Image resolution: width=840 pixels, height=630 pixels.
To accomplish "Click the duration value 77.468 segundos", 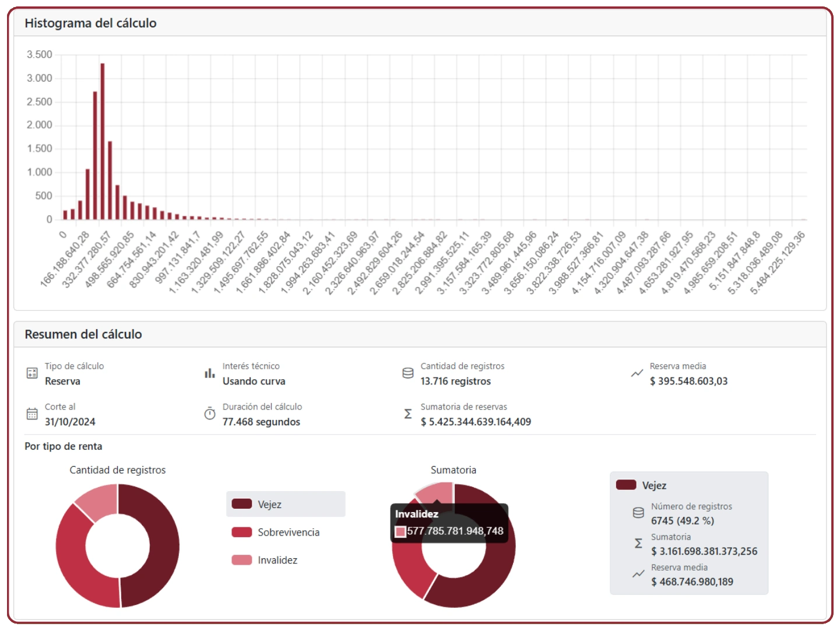I will tap(261, 422).
